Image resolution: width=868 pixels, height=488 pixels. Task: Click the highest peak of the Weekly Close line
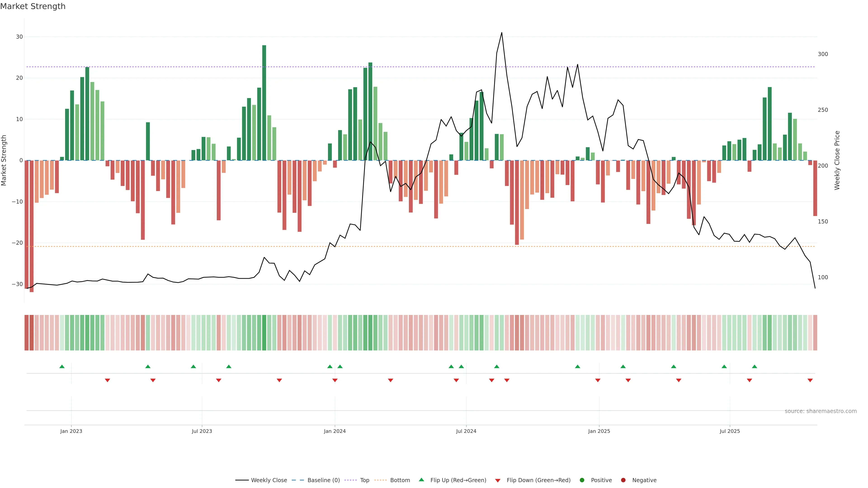click(x=501, y=33)
